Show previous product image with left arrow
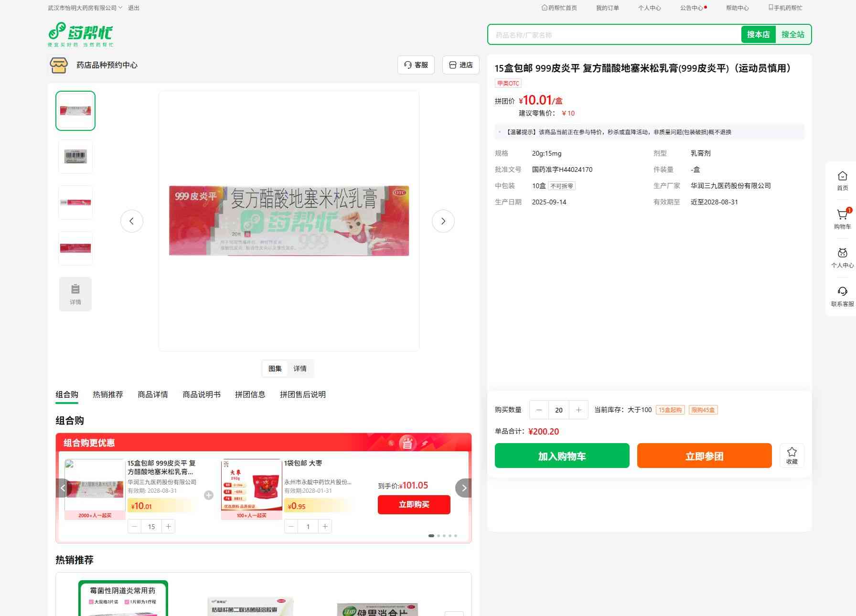This screenshot has width=856, height=616. pos(132,221)
